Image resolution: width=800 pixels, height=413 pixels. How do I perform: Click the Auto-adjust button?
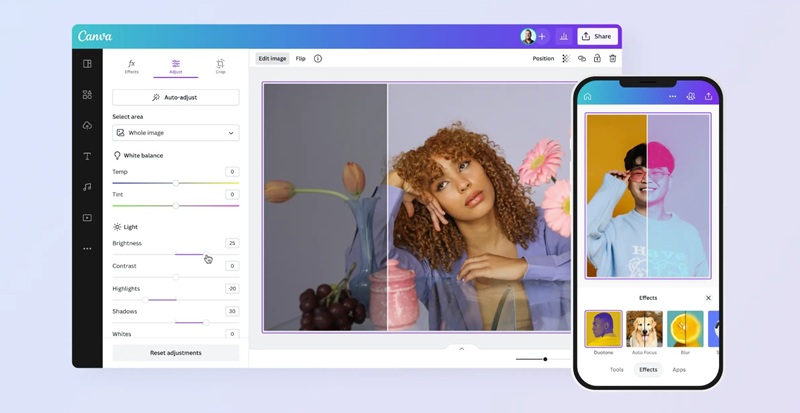tap(176, 98)
